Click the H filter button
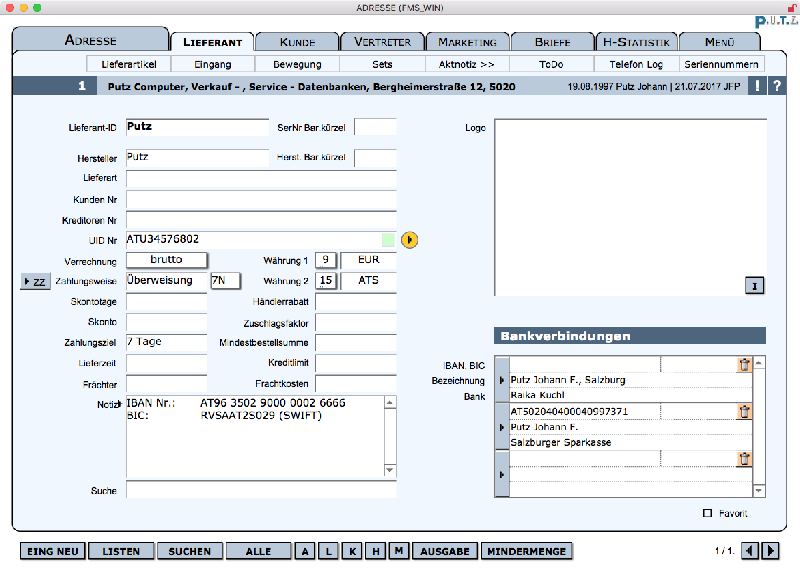 pyautogui.click(x=376, y=551)
